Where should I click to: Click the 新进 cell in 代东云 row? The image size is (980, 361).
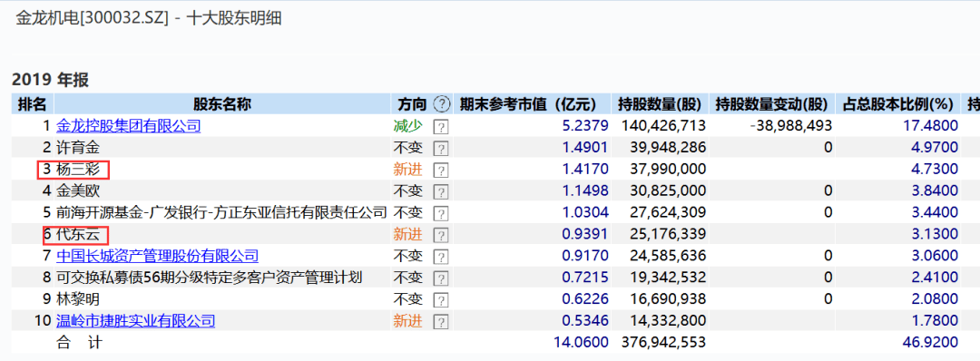[x=407, y=234]
